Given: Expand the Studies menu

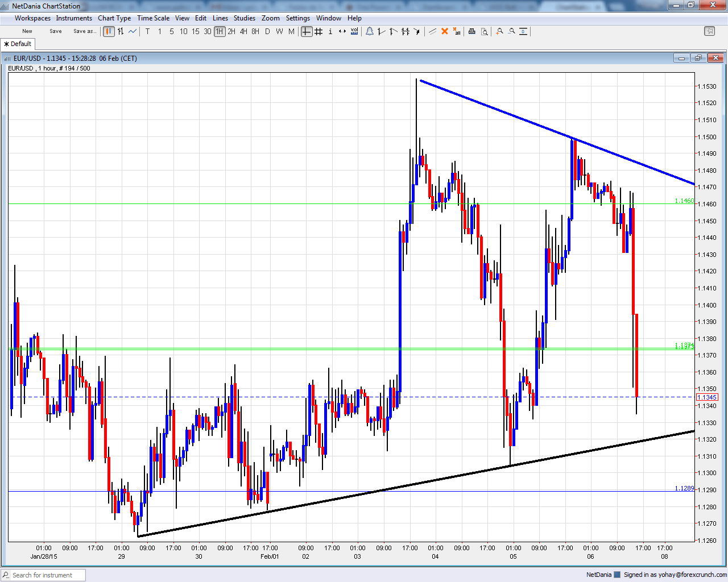Looking at the screenshot, I should (245, 18).
